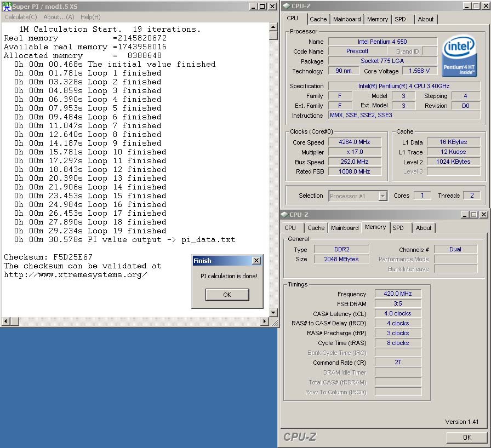The image size is (491, 448).
Task: Click the Rated FSB value '1008.0 MHz'
Action: click(355, 171)
